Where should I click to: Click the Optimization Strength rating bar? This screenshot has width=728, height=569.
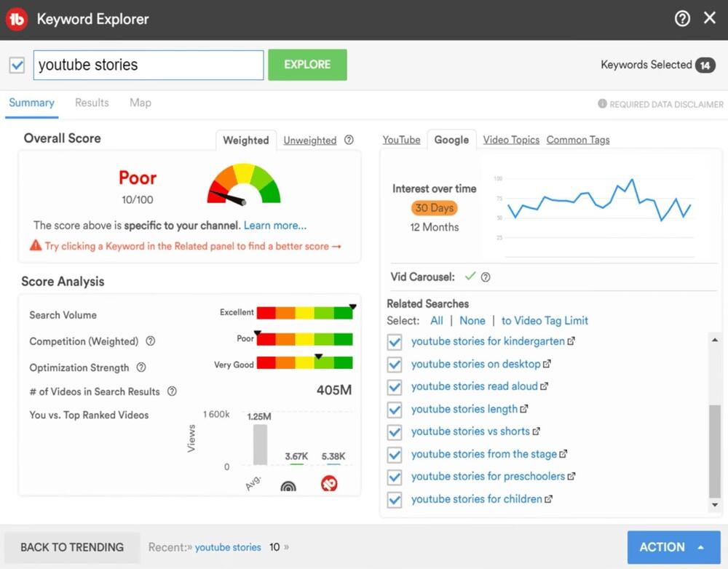point(304,362)
